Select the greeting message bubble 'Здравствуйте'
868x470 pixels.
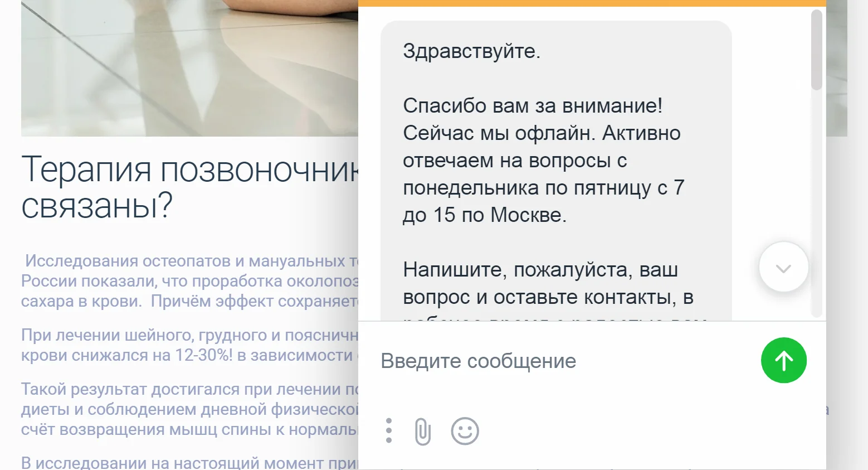[x=472, y=52]
